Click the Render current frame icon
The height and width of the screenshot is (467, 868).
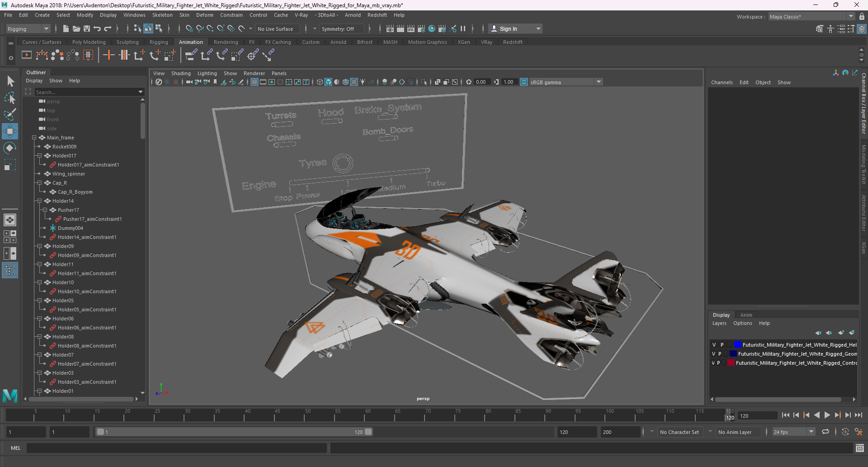pyautogui.click(x=401, y=29)
